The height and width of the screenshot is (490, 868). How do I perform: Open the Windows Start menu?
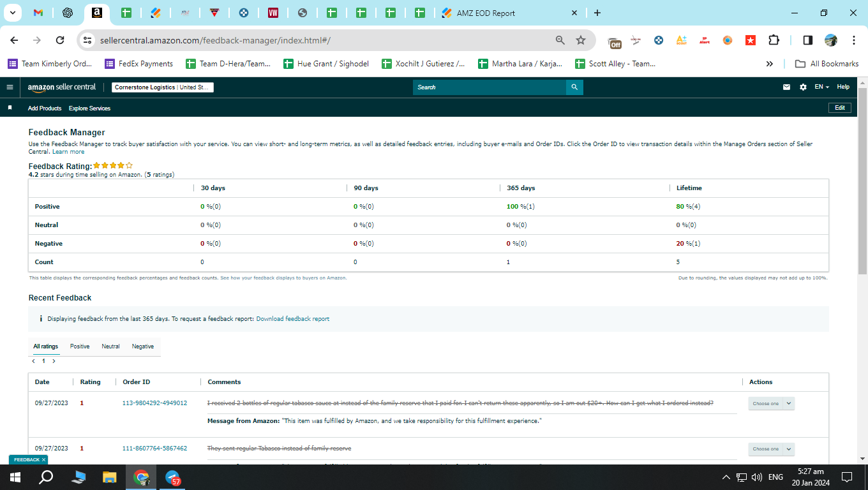point(15,477)
